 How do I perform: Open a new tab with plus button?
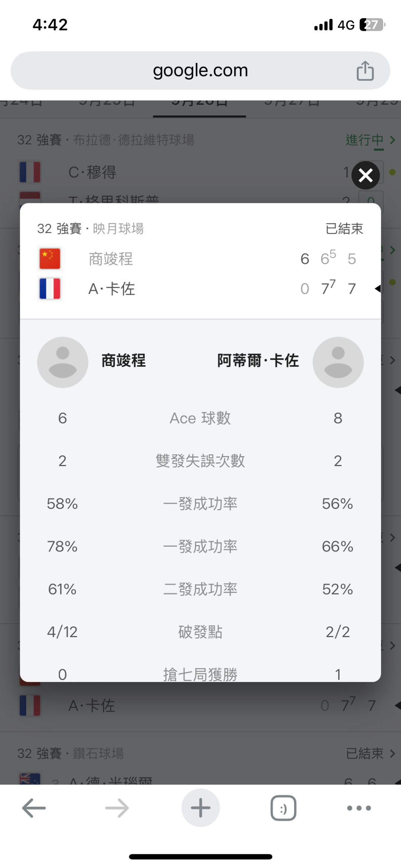pos(200,808)
